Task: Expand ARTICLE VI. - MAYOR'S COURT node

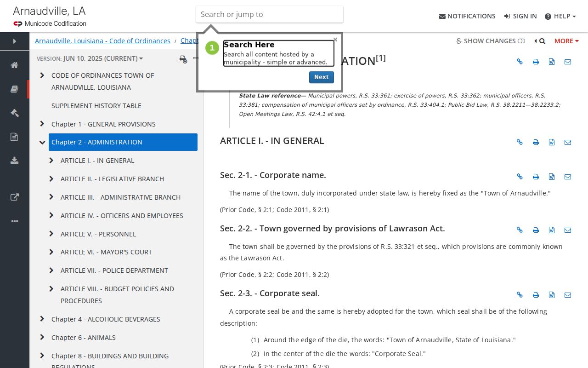Action: pos(51,252)
